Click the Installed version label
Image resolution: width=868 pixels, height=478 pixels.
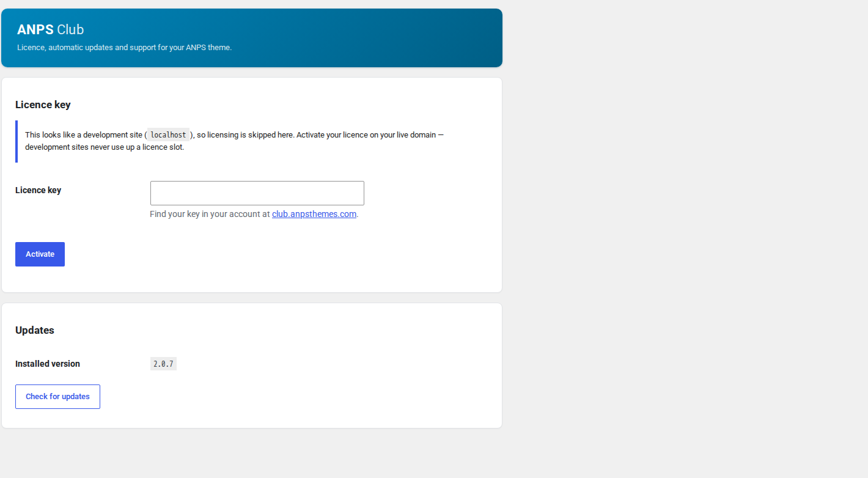coord(48,364)
